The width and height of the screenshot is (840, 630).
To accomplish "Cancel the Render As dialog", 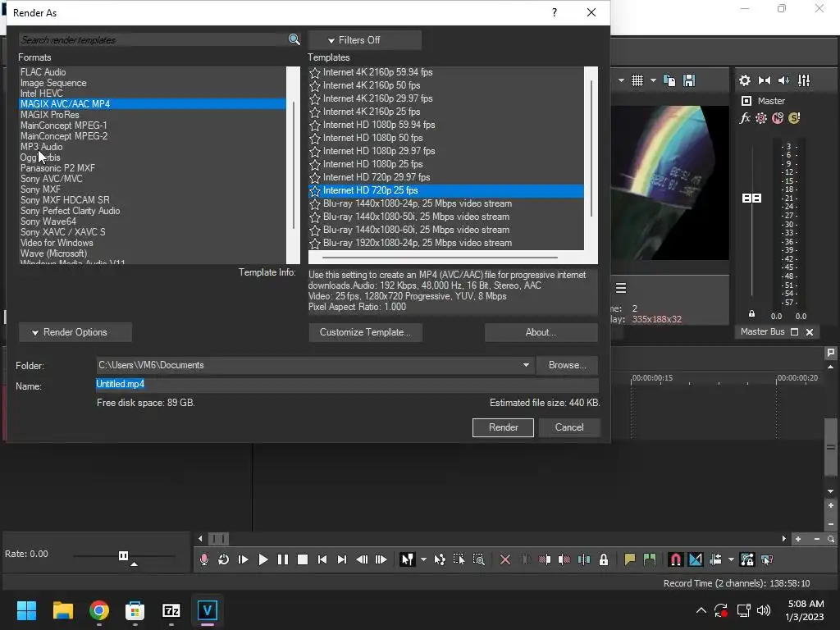I will point(569,427).
